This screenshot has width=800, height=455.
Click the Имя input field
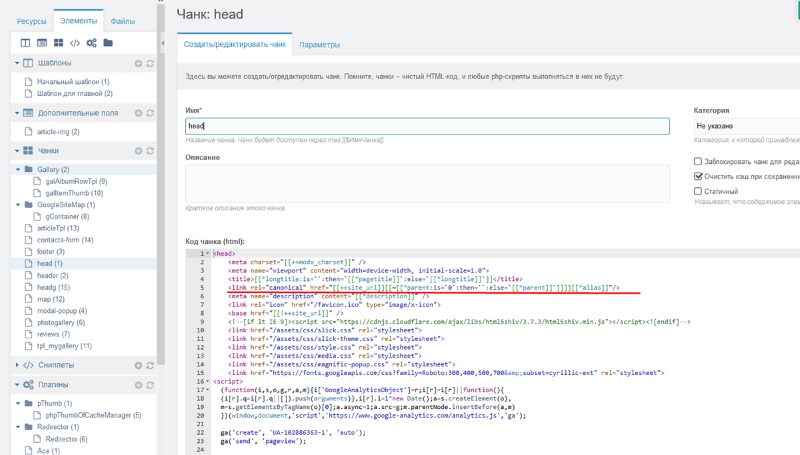(427, 126)
